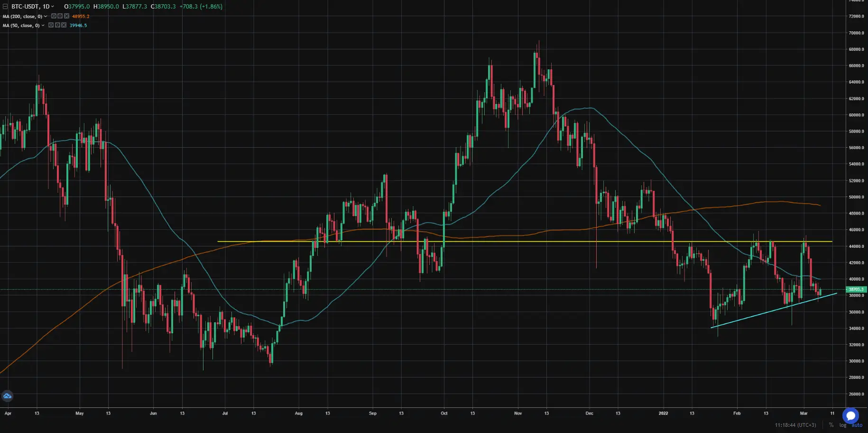This screenshot has height=433, width=868.
Task: Click the MA 200 value 48955.2
Action: click(81, 16)
